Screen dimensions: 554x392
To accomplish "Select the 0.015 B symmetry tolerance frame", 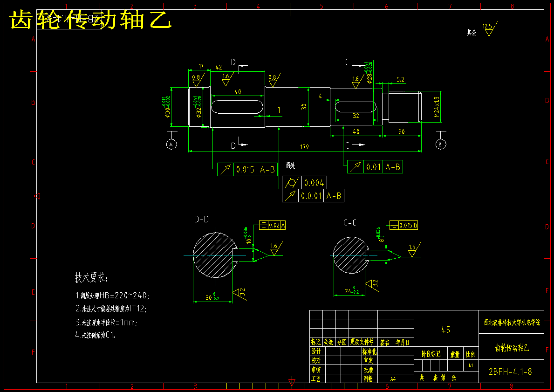I will click(404, 225).
